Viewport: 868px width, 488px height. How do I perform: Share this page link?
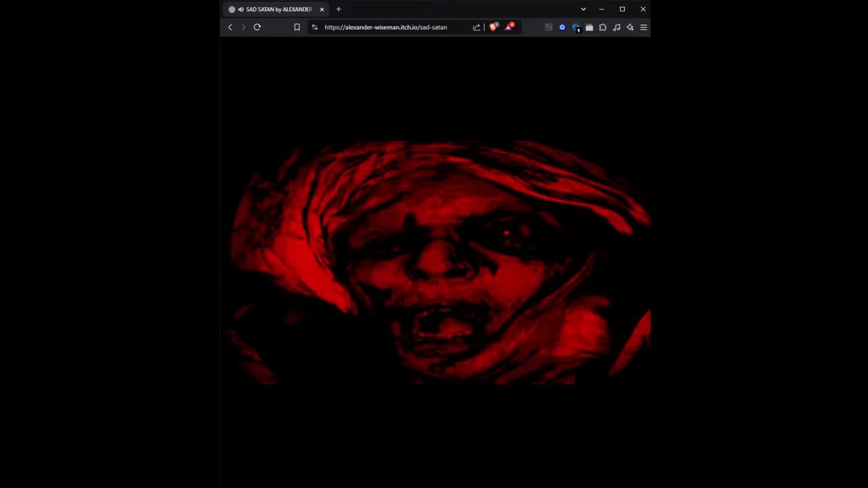476,27
